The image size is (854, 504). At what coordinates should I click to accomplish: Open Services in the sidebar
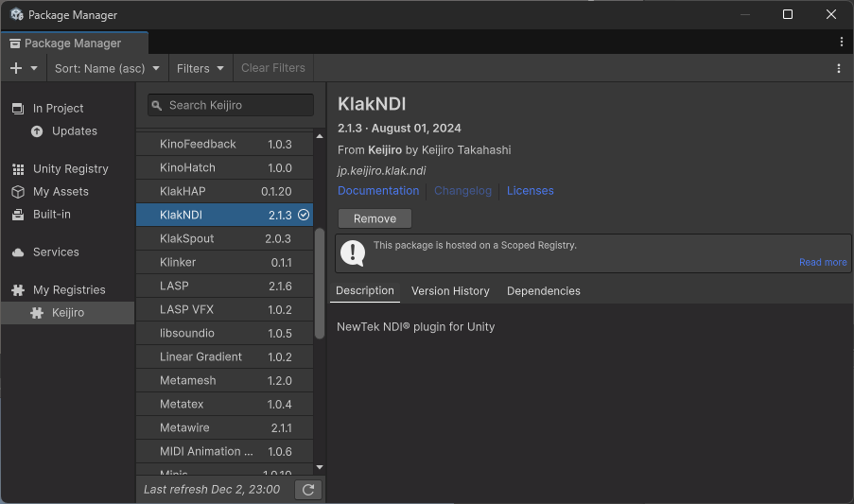[56, 252]
